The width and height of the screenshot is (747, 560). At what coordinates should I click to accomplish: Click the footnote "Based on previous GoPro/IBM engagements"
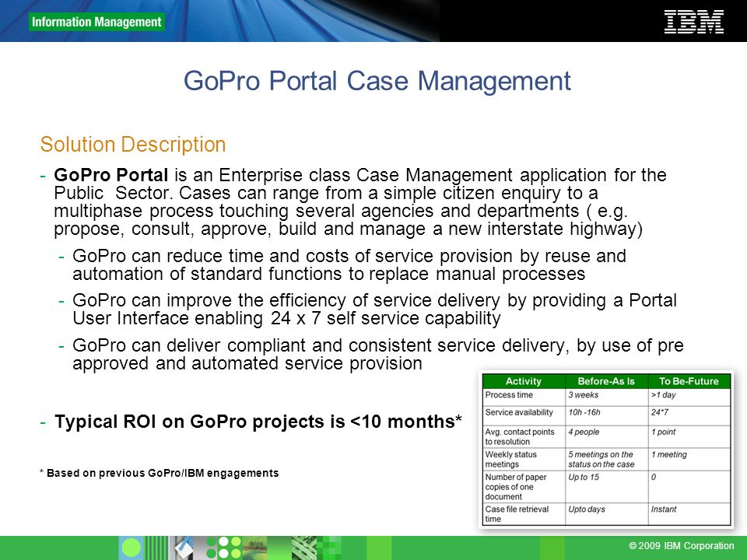[159, 473]
